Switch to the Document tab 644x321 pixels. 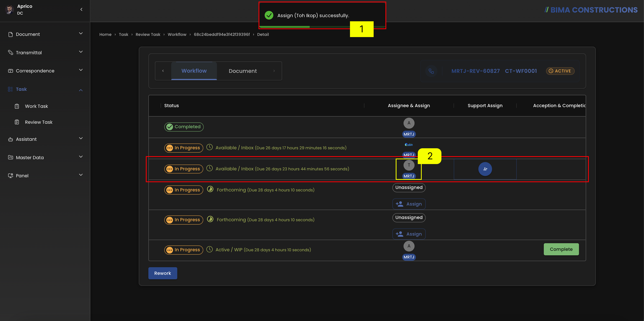243,71
